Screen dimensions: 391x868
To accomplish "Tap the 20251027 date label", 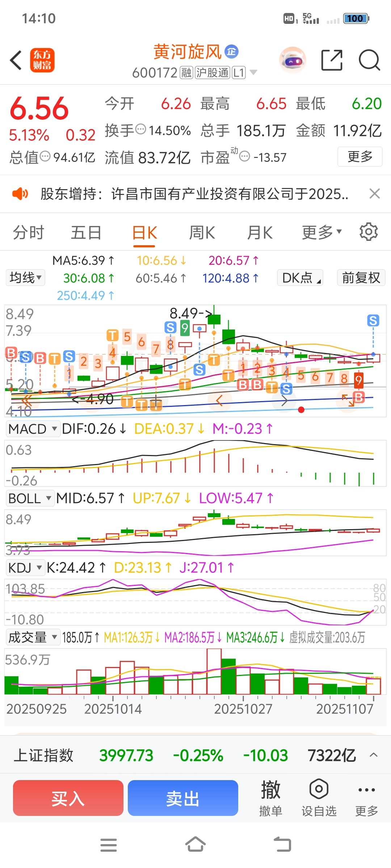I will click(x=243, y=709).
